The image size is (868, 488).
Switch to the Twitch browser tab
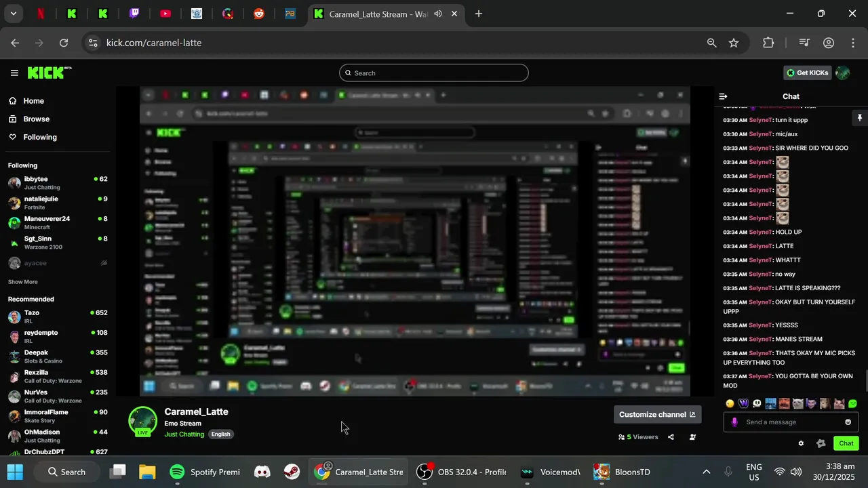click(x=134, y=14)
